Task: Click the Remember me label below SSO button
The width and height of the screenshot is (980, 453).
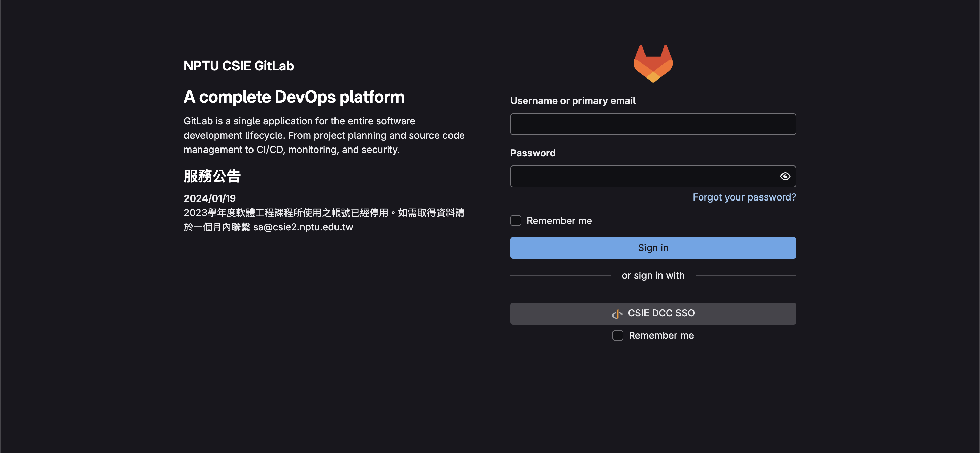Action: [661, 335]
